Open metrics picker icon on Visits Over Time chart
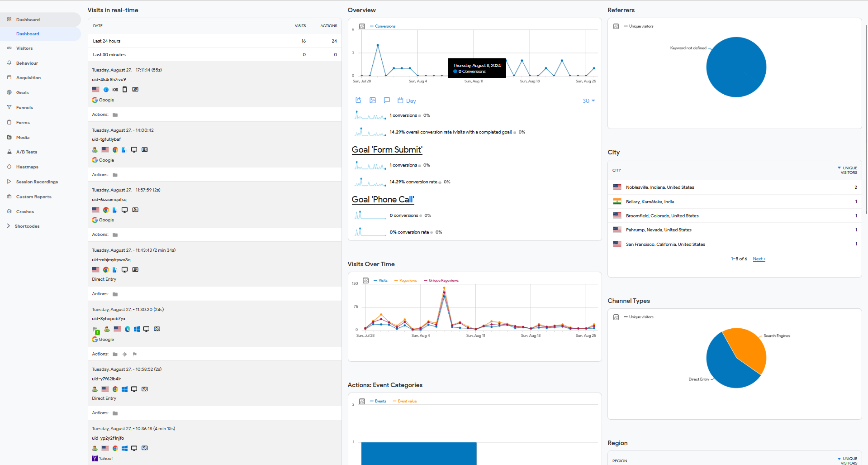The image size is (868, 465). click(x=366, y=281)
